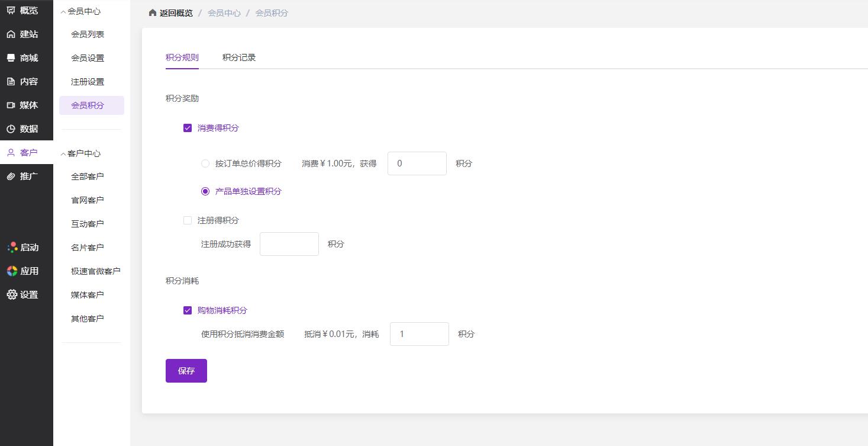Click the 购物消耗积分 label text
Viewport: 868px width, 446px height.
[222, 310]
